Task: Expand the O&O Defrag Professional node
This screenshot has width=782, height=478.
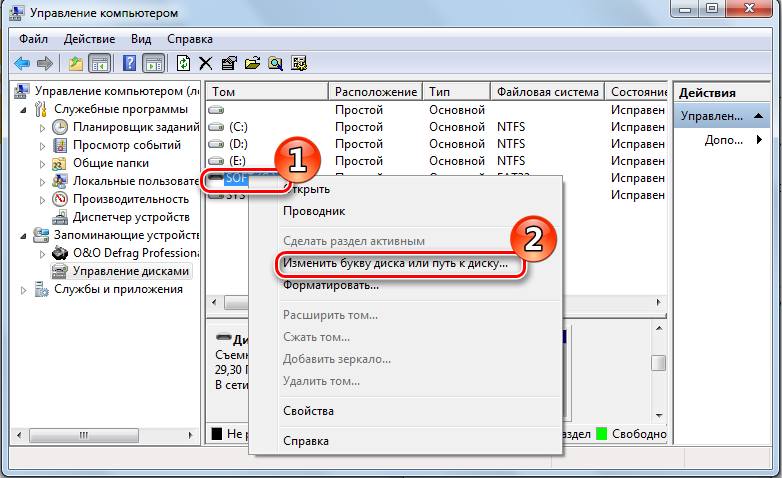Action: point(42,253)
